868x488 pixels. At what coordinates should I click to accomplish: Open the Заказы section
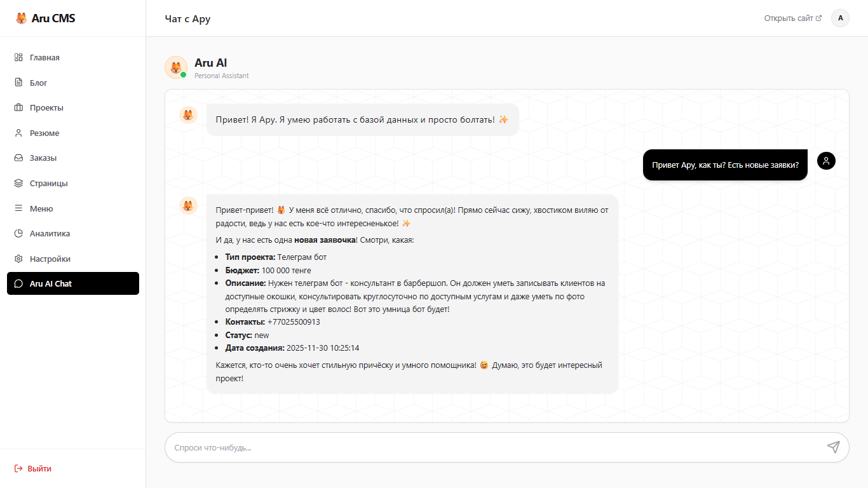43,158
